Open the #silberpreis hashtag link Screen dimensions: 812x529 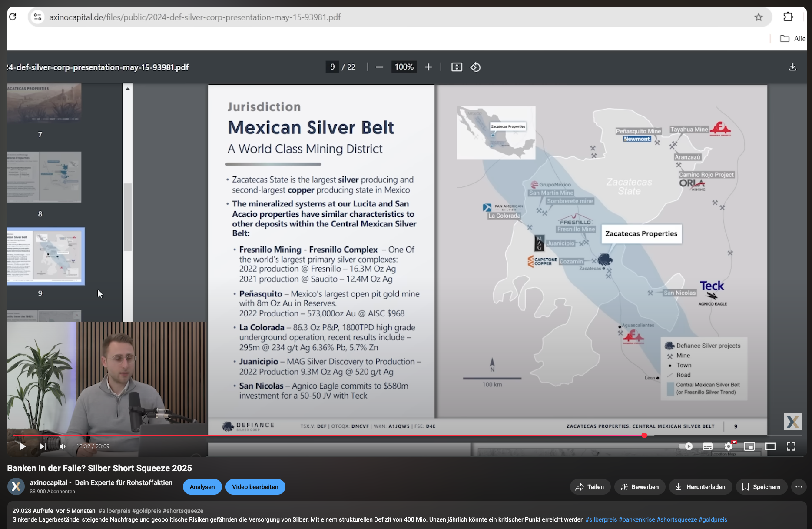(602, 519)
